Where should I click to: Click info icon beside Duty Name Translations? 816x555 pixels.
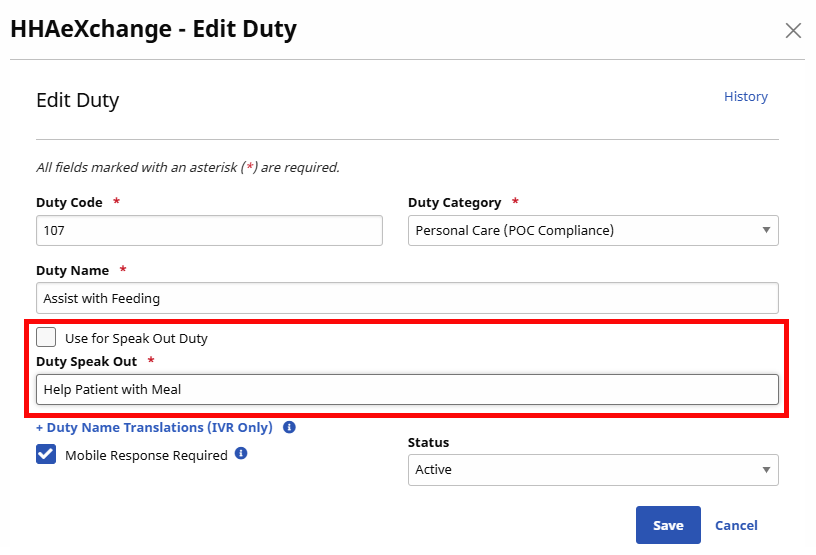(x=289, y=427)
